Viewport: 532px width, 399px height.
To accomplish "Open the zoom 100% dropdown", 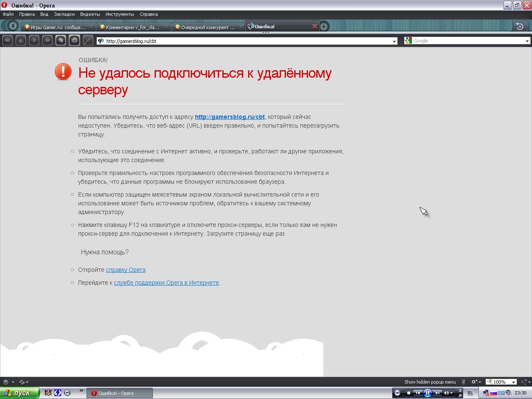I will 513,382.
